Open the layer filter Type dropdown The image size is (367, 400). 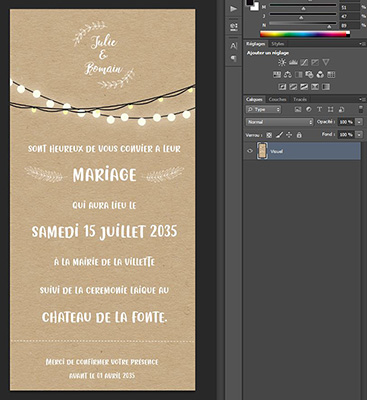click(x=263, y=109)
